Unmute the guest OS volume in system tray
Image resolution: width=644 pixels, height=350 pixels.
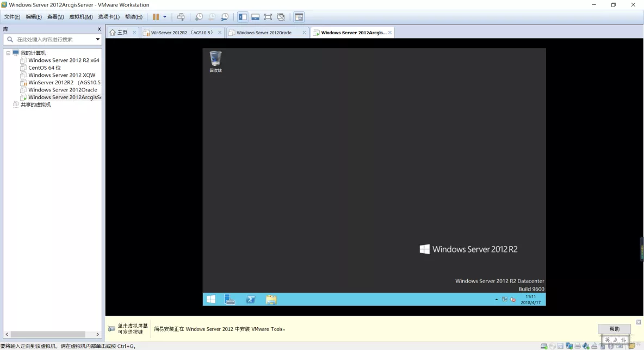512,299
